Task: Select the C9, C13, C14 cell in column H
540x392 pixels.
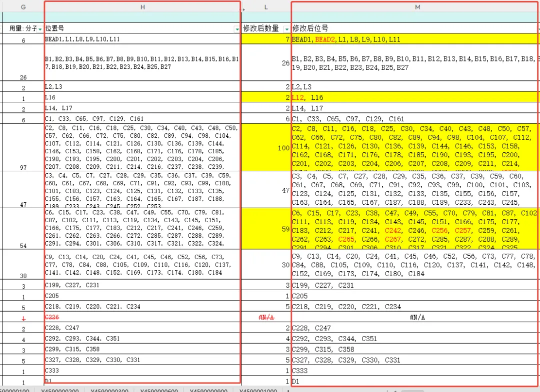Action: coord(142,265)
